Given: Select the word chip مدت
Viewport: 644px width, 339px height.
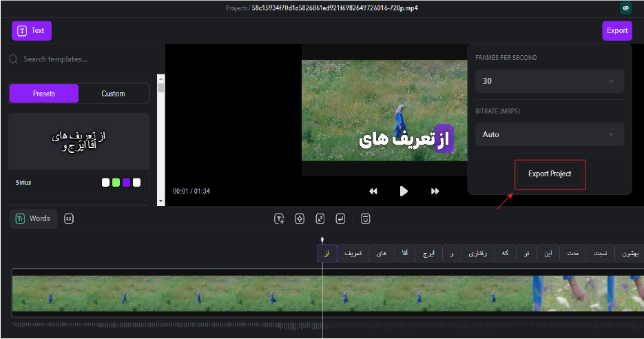Looking at the screenshot, I should 573,253.
